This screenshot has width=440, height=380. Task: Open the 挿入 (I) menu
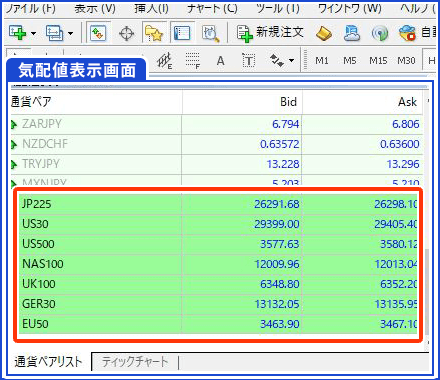point(152,8)
